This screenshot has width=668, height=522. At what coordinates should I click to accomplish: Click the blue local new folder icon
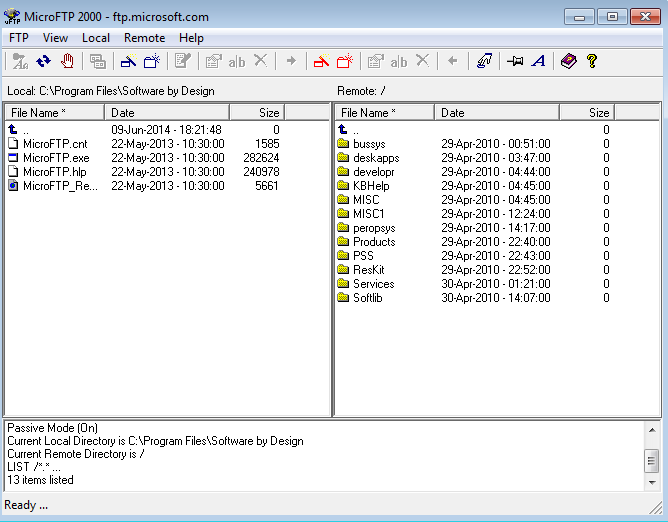(x=151, y=62)
